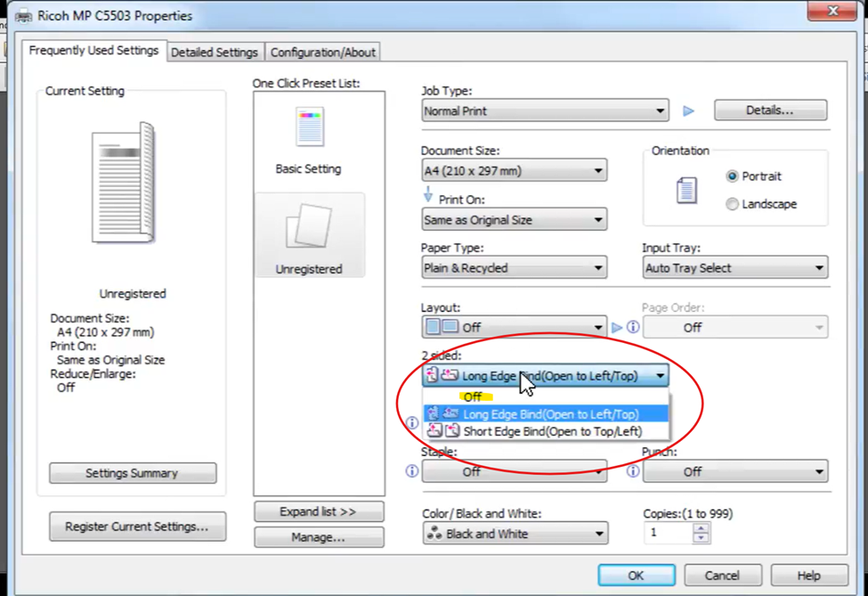Open the Input Tray dropdown
This screenshot has height=596, width=868.
735,268
